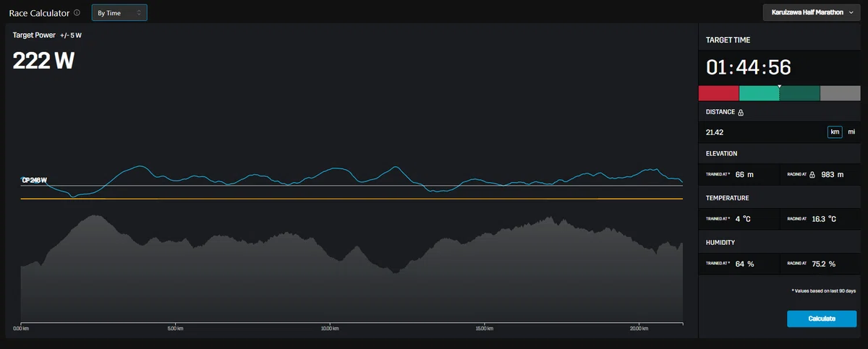Click the HUMIDITY section heading
This screenshot has width=868, height=349.
click(x=720, y=242)
